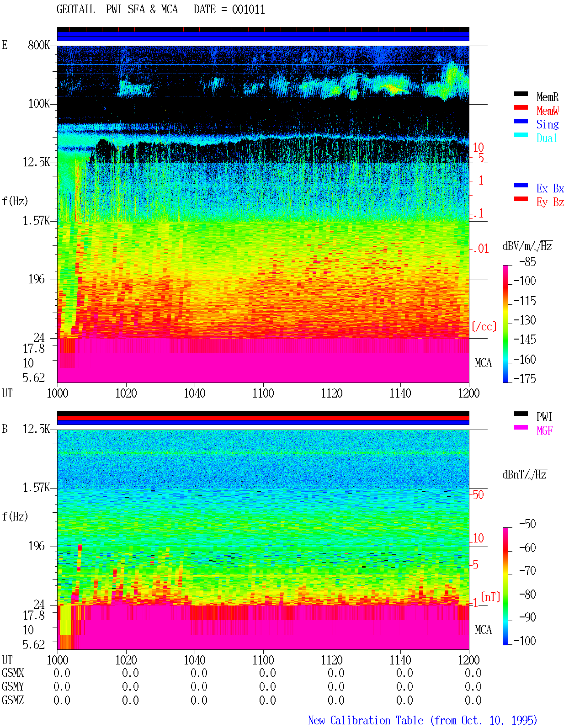Screen dimensions: 585x728
Task: Click the MCA label beside the E panel
Action: (483, 363)
